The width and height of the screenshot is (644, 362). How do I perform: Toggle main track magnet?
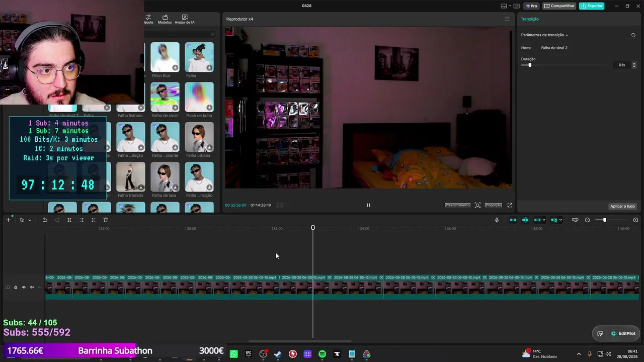click(x=513, y=220)
